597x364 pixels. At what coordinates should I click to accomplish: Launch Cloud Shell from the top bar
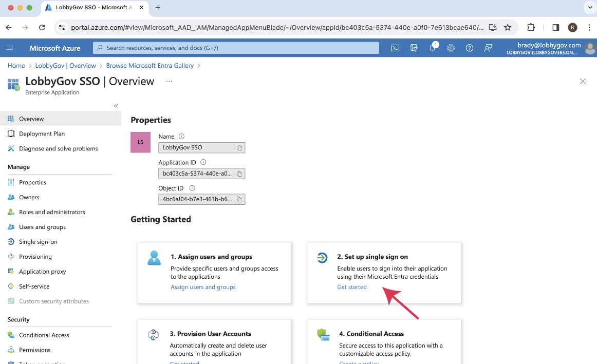(x=395, y=48)
